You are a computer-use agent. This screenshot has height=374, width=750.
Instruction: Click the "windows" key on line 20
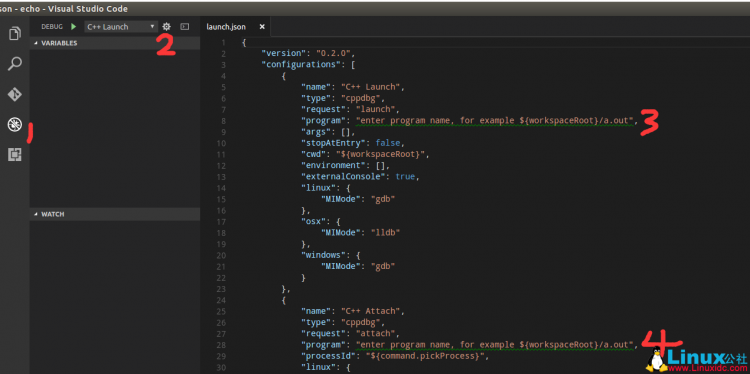(324, 255)
